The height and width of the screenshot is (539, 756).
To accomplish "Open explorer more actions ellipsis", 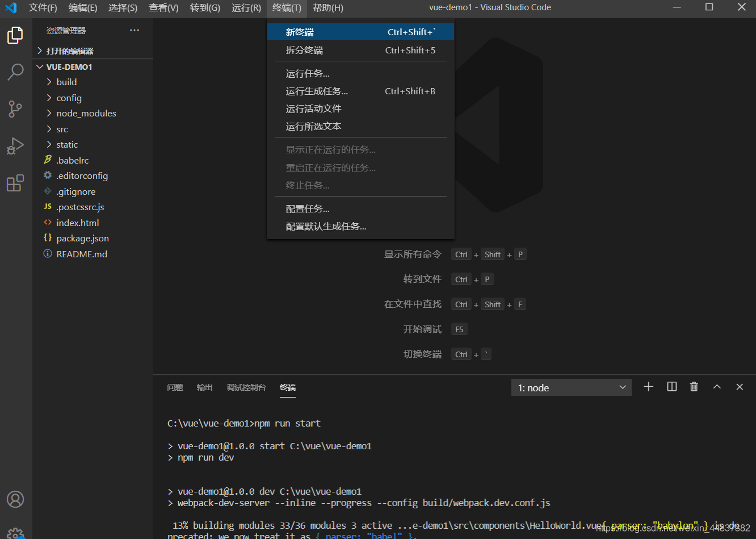I will pyautogui.click(x=135, y=30).
